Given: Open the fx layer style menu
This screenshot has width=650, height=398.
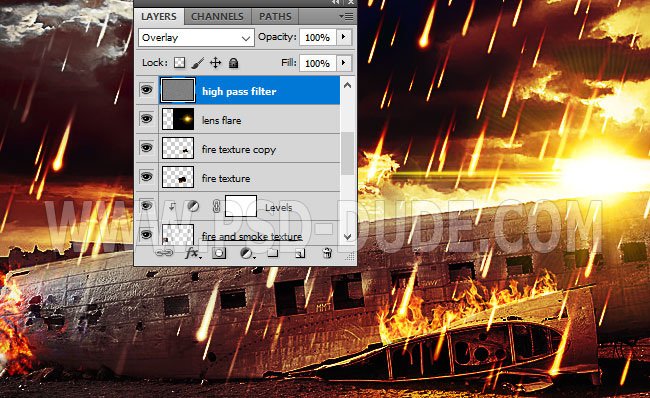Looking at the screenshot, I should click(x=192, y=253).
